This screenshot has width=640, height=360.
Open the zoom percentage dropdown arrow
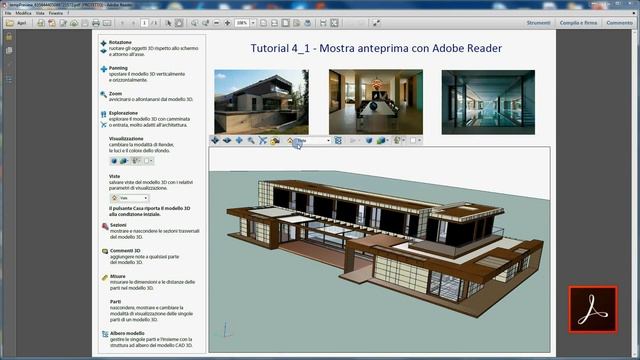[x=253, y=23]
